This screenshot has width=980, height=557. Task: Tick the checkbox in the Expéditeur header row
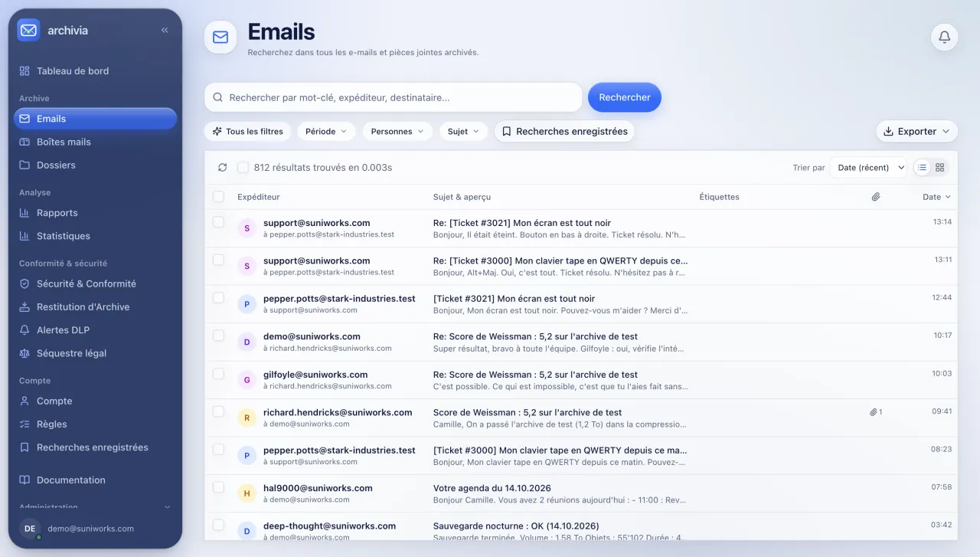218,197
